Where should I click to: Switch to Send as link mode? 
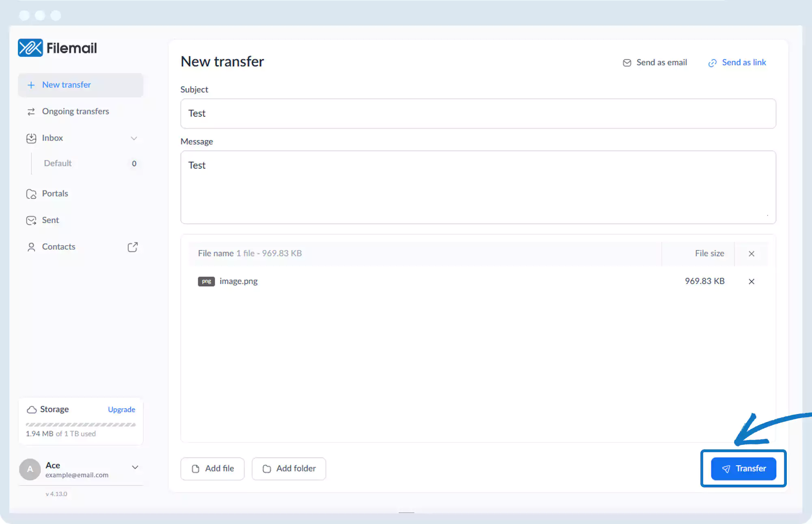(x=737, y=63)
